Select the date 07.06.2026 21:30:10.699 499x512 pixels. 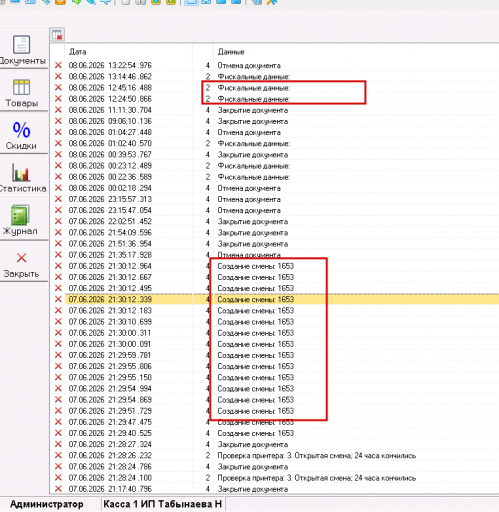(x=110, y=322)
